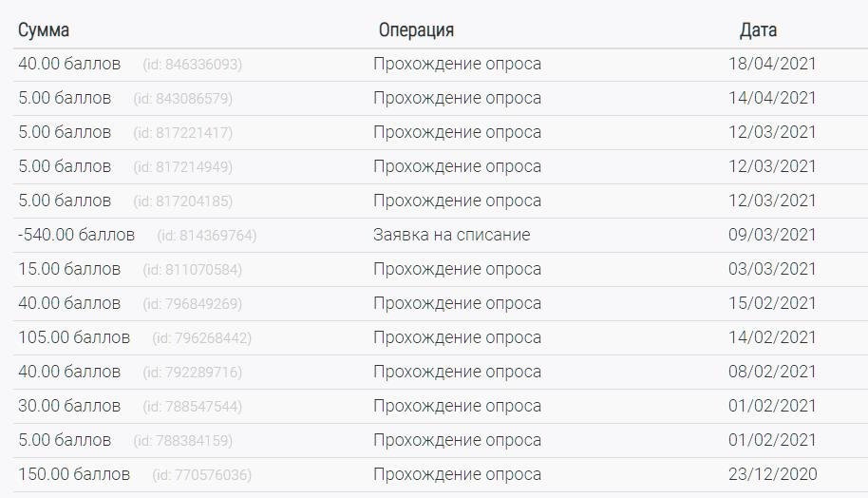Viewport: 868px width, 498px height.
Task: Click the date 23/12/2020
Action: (772, 474)
